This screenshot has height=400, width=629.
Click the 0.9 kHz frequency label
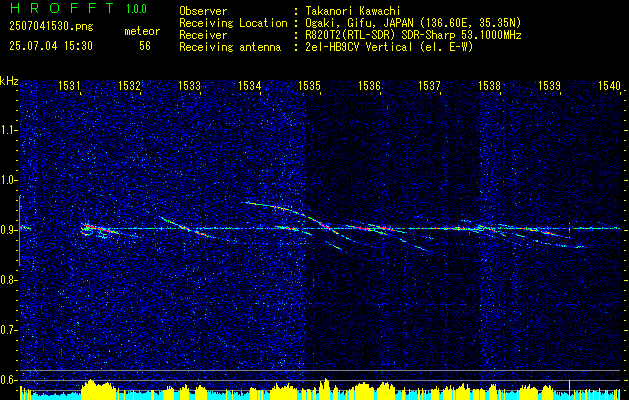tap(8, 230)
